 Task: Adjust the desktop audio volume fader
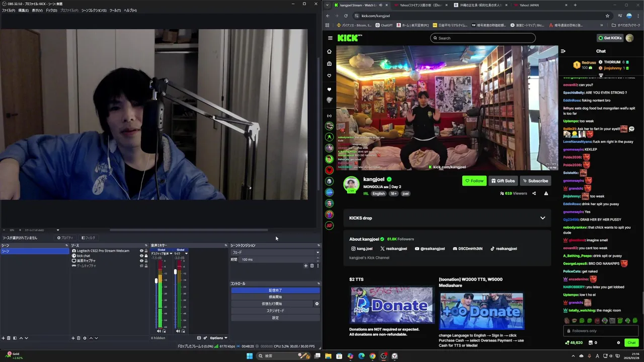pos(156,281)
